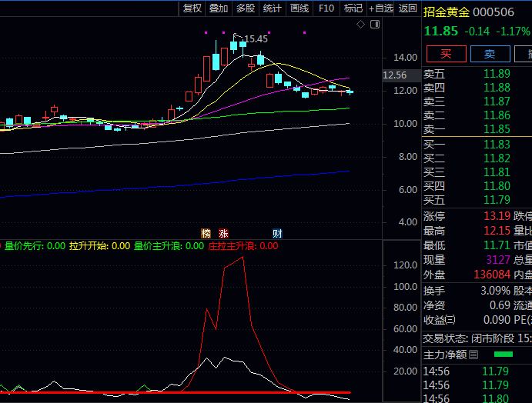
Task: Click the 财 financial marker icon
Action: tap(277, 233)
